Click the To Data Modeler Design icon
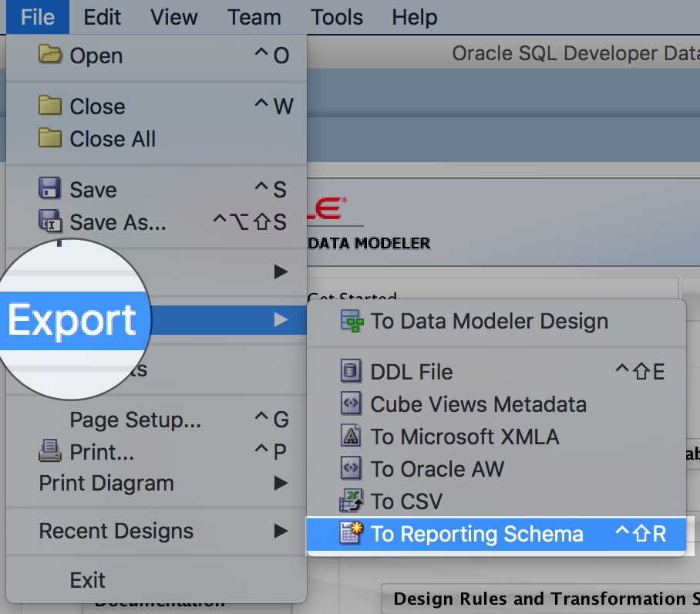Screen dimensions: 700x614 click(352, 322)
